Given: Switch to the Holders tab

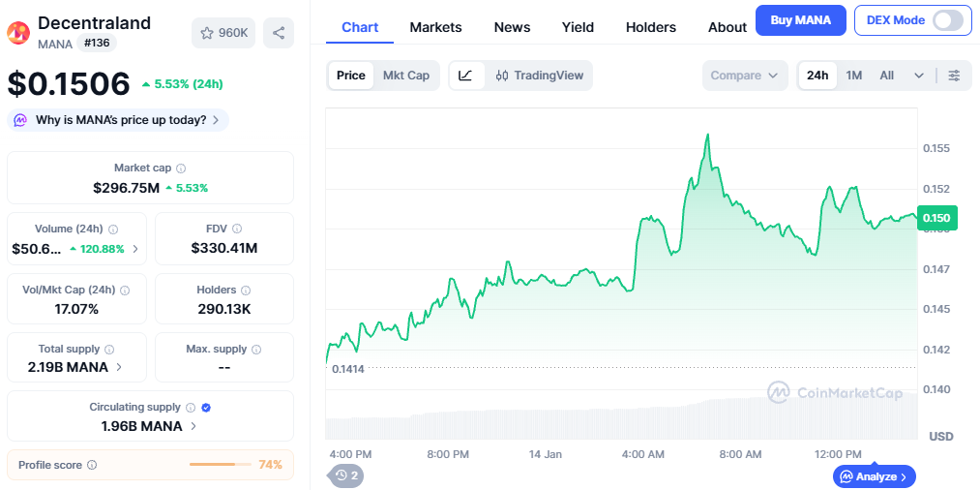Looking at the screenshot, I should 651,27.
